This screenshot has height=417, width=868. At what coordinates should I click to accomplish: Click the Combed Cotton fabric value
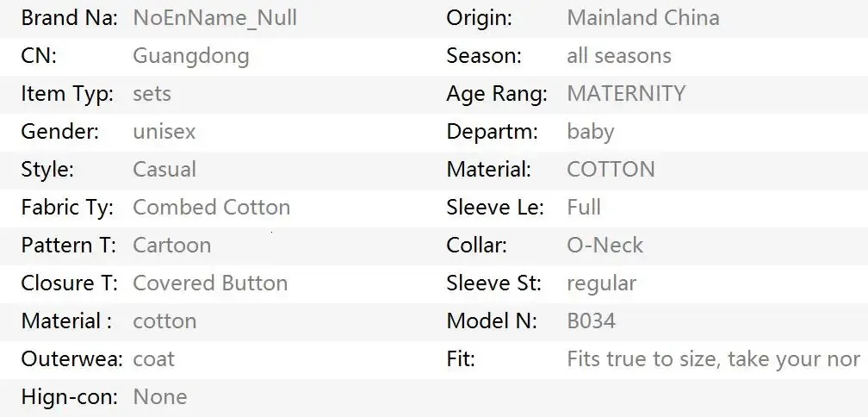(211, 208)
